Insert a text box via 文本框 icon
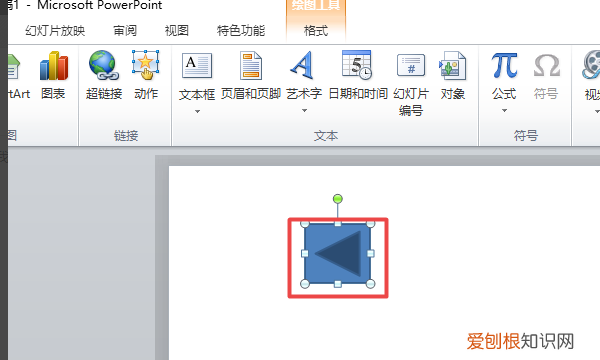The image size is (600, 360). pyautogui.click(x=197, y=66)
